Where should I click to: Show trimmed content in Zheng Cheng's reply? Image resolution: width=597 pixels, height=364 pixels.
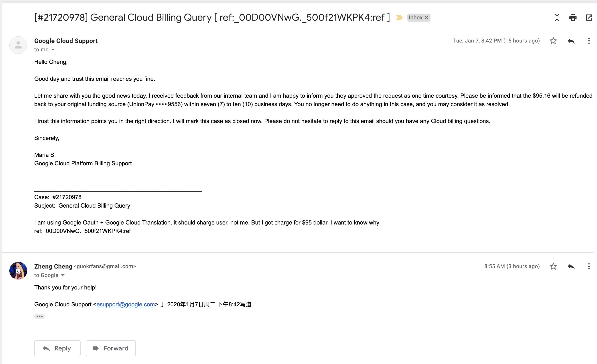(x=39, y=316)
